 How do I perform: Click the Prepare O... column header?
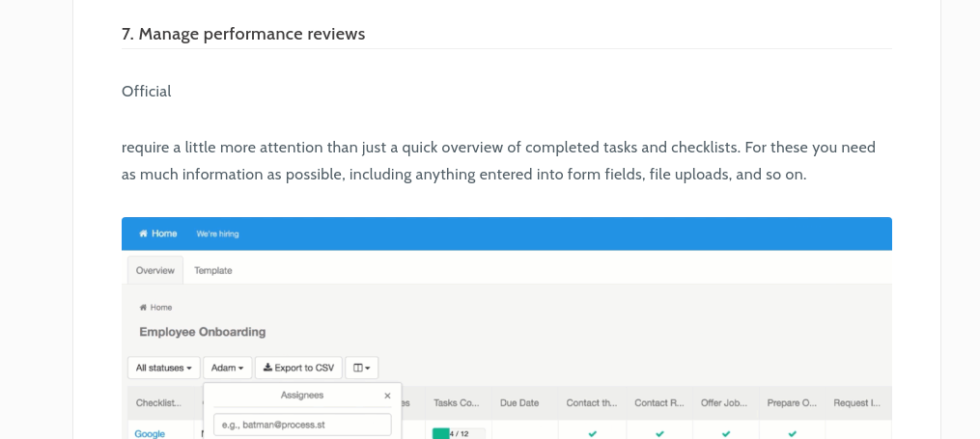click(x=792, y=402)
